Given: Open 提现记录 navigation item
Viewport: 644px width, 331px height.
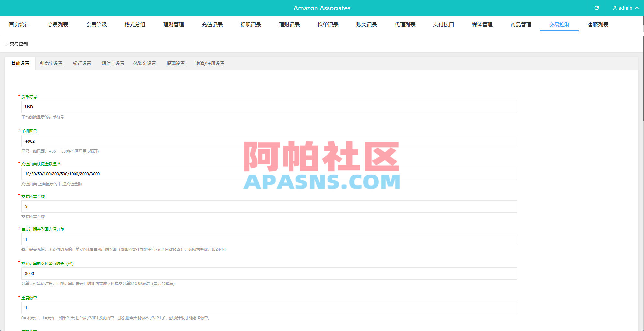Looking at the screenshot, I should coord(251,25).
